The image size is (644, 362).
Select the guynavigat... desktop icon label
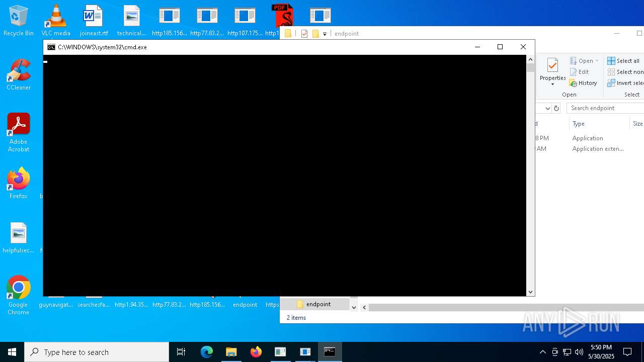point(56,305)
